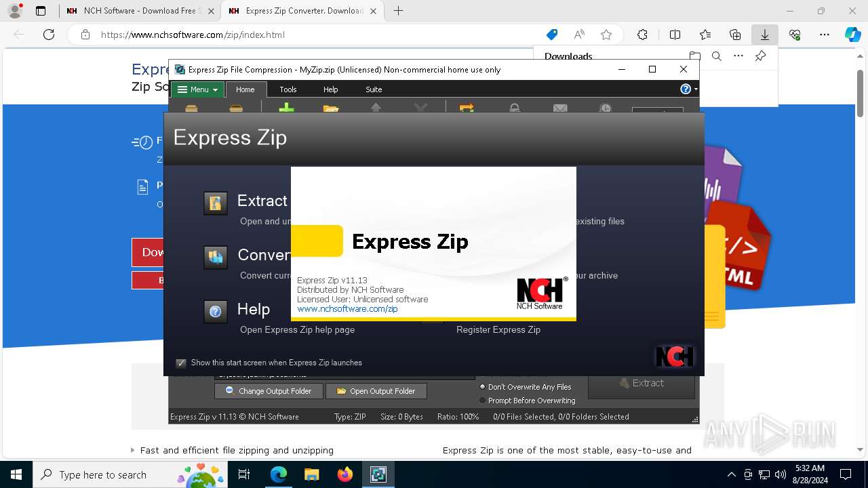Open Task View on the taskbar
The image size is (868, 488).
244,474
